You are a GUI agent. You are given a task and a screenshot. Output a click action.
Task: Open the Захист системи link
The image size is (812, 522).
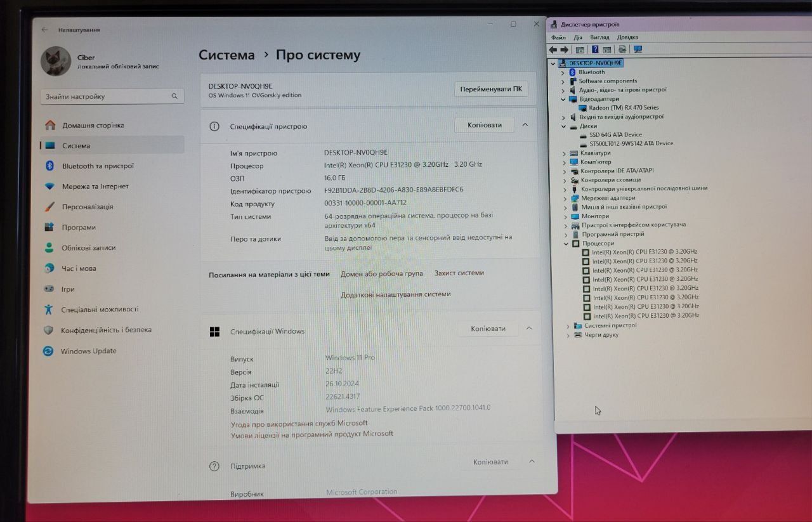tap(459, 273)
